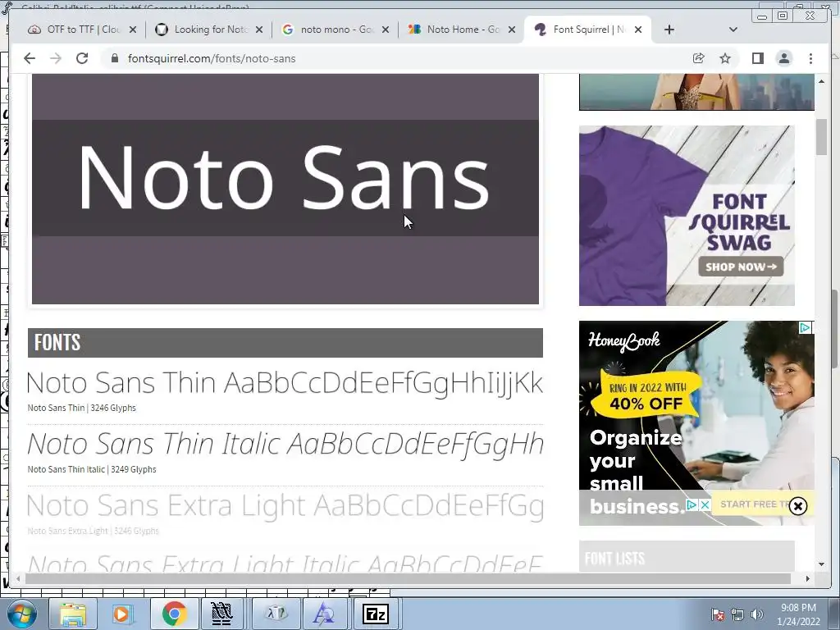Click the volume speaker tray icon
The image size is (840, 630).
pyautogui.click(x=757, y=614)
